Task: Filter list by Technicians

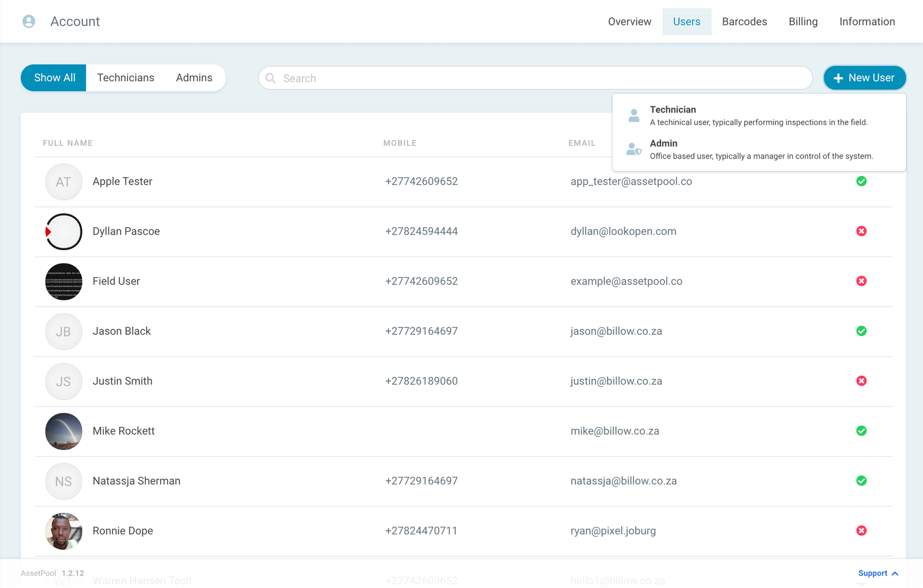Action: pyautogui.click(x=126, y=78)
